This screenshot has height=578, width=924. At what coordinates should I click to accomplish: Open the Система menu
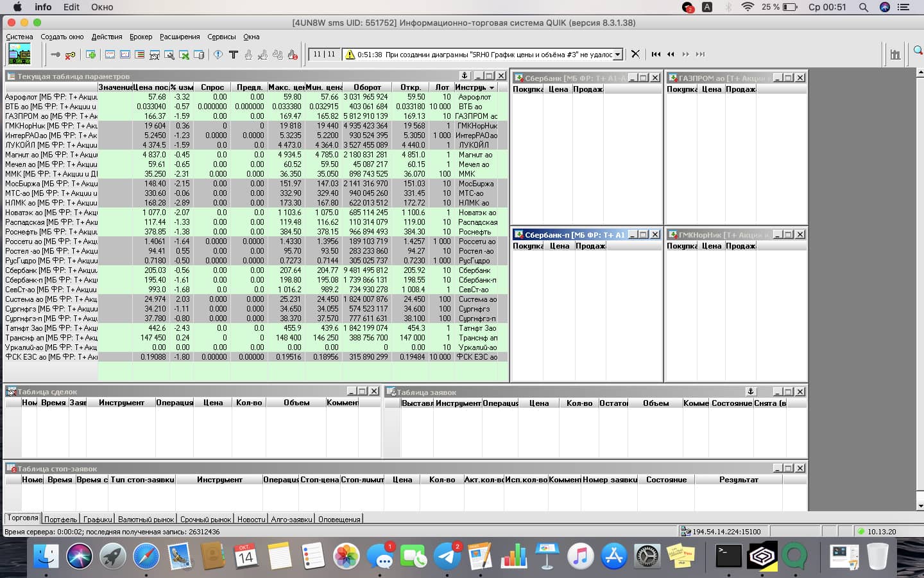click(x=19, y=37)
